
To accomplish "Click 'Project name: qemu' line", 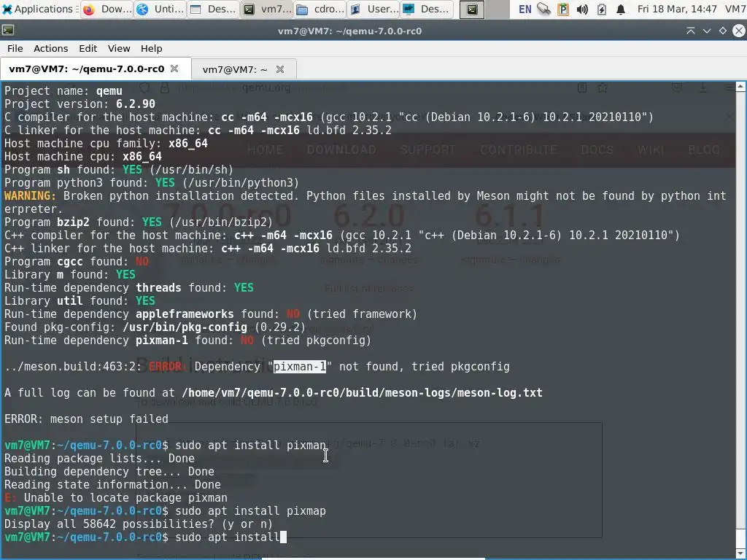I will [x=63, y=90].
